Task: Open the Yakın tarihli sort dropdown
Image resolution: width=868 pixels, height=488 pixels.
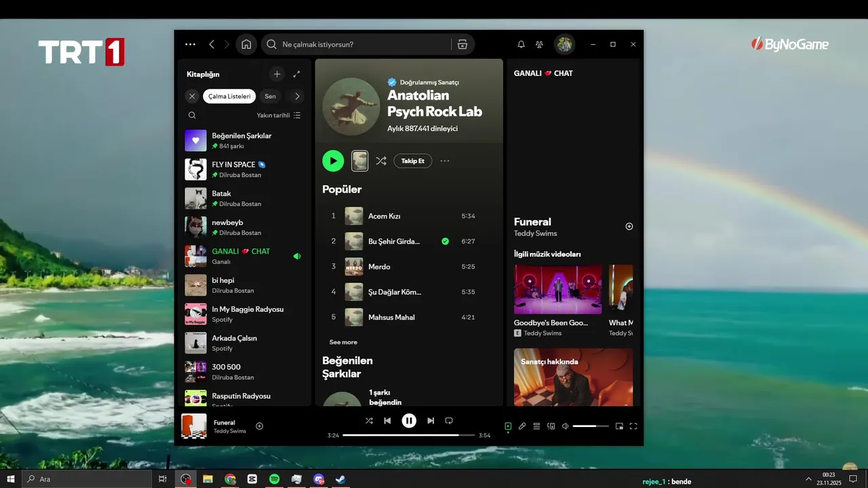Action: (x=279, y=115)
